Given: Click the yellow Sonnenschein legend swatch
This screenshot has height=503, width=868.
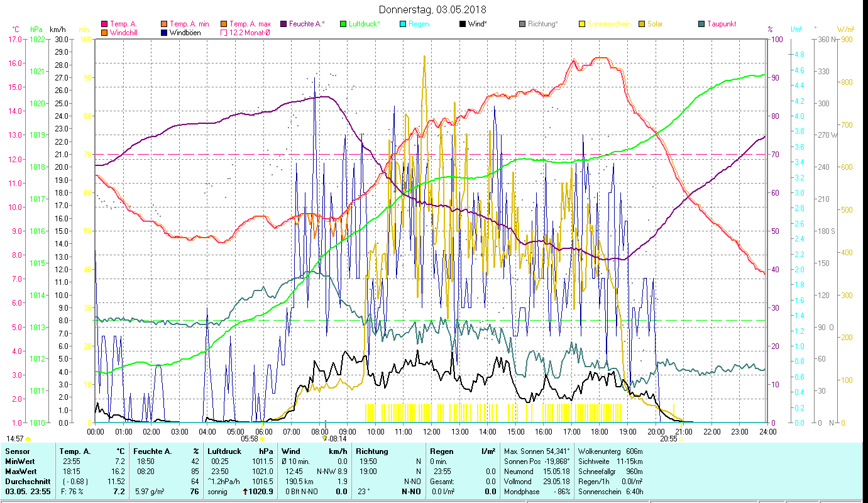Looking at the screenshot, I should 582,24.
